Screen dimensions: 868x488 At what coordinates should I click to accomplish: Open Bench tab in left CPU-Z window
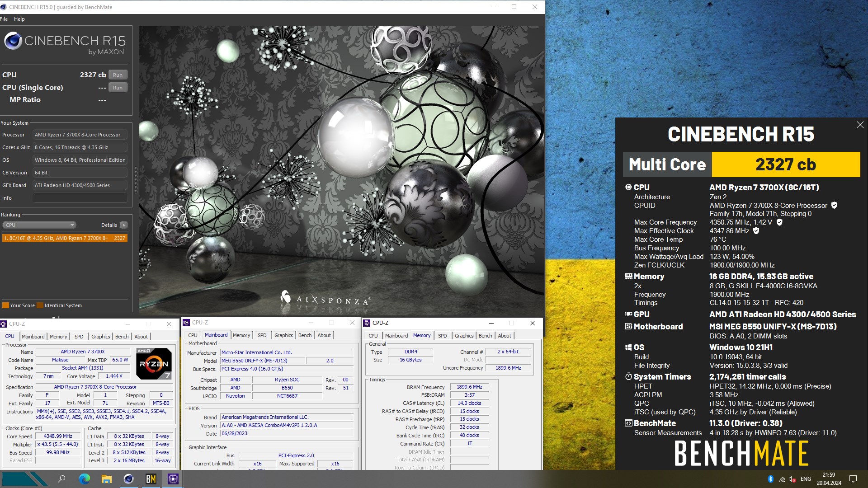coord(122,337)
